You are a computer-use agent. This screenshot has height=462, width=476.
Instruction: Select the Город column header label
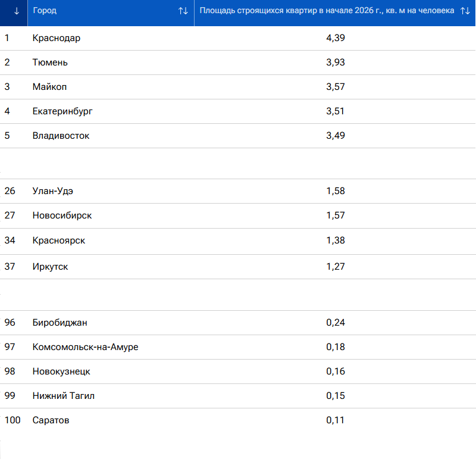[45, 11]
